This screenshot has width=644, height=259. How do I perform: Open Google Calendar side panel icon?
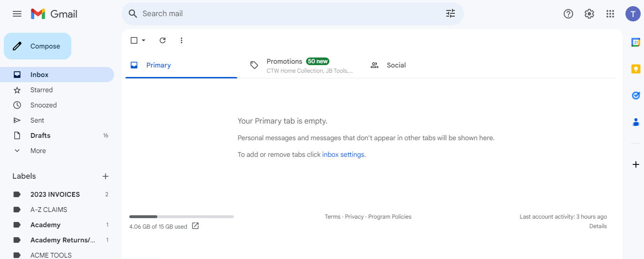(x=636, y=42)
